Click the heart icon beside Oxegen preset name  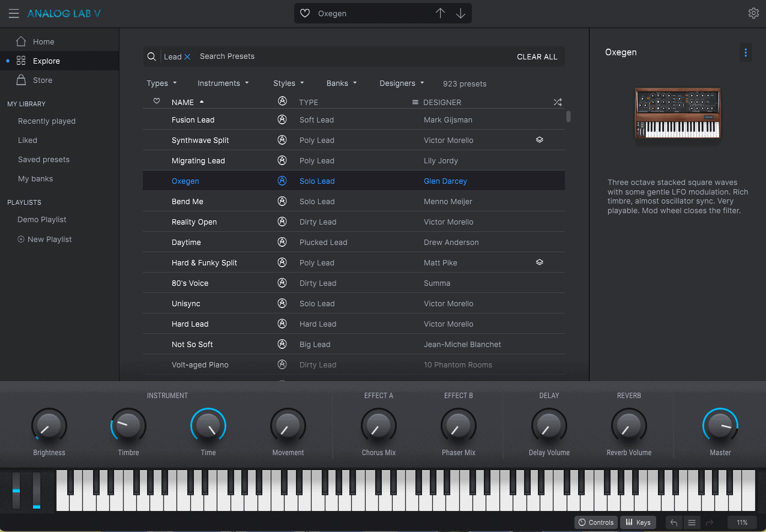coord(305,13)
